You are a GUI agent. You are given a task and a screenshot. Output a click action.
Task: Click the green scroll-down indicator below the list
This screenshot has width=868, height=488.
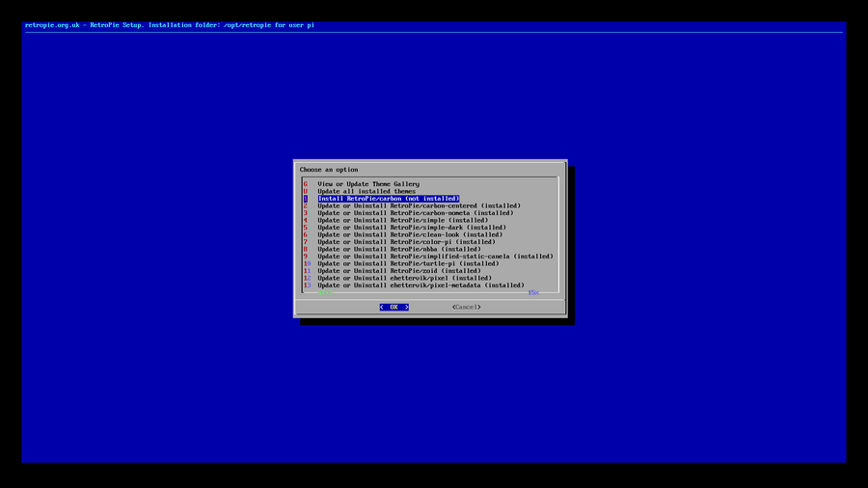[x=326, y=292]
